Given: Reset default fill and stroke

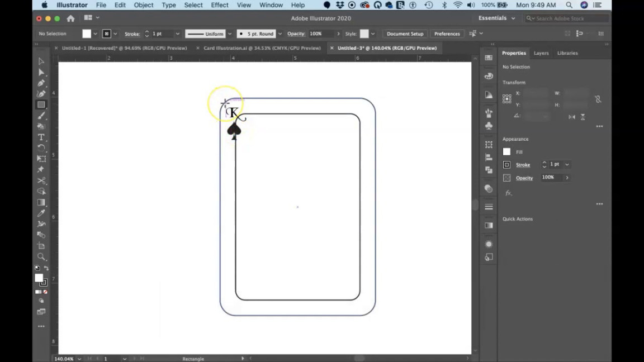Looking at the screenshot, I should click(37, 268).
